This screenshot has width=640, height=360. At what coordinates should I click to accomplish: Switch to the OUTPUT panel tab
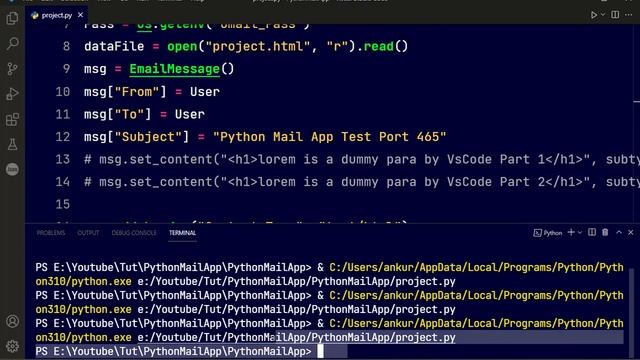click(x=88, y=233)
